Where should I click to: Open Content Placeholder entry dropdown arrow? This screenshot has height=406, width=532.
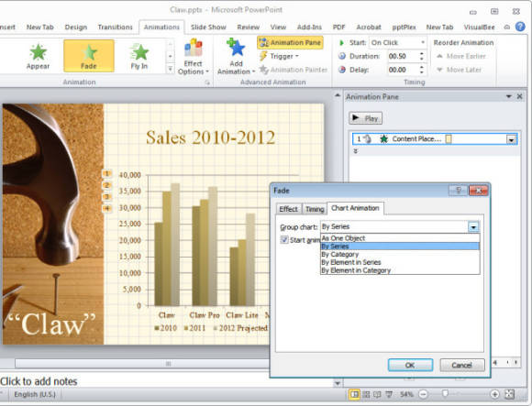pos(511,139)
